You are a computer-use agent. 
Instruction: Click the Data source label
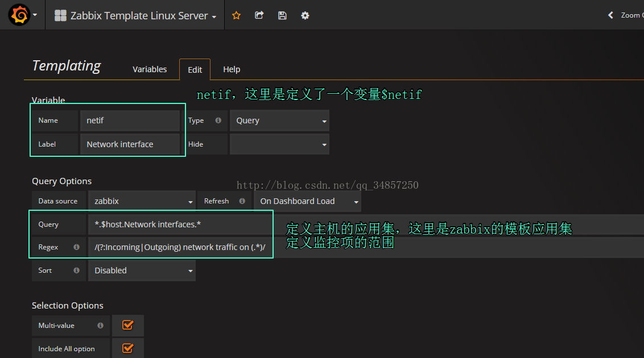58,201
